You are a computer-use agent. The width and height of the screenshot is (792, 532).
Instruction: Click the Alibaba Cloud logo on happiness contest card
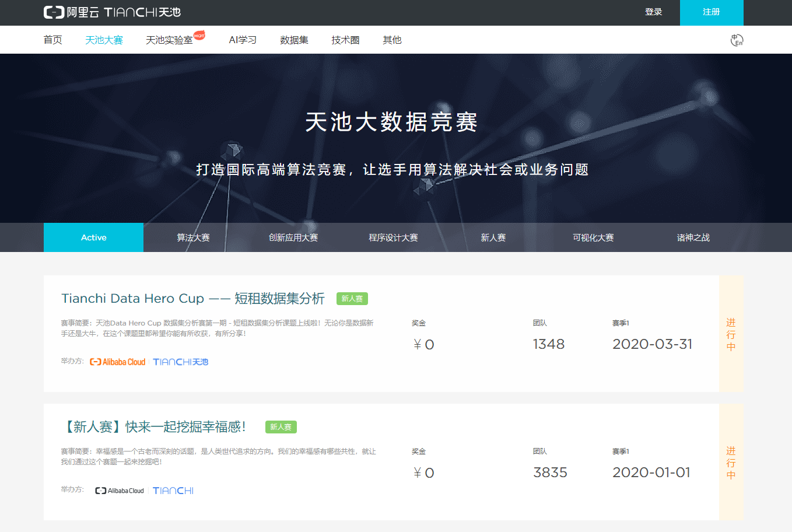point(119,490)
